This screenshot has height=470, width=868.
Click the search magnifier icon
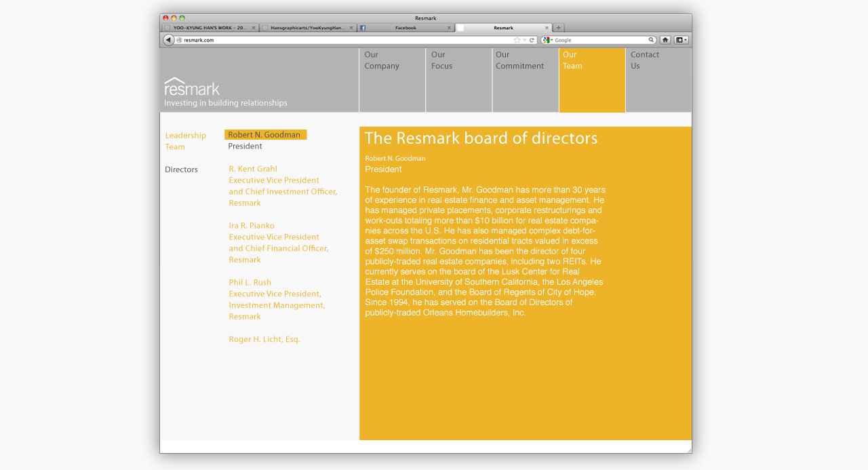651,40
